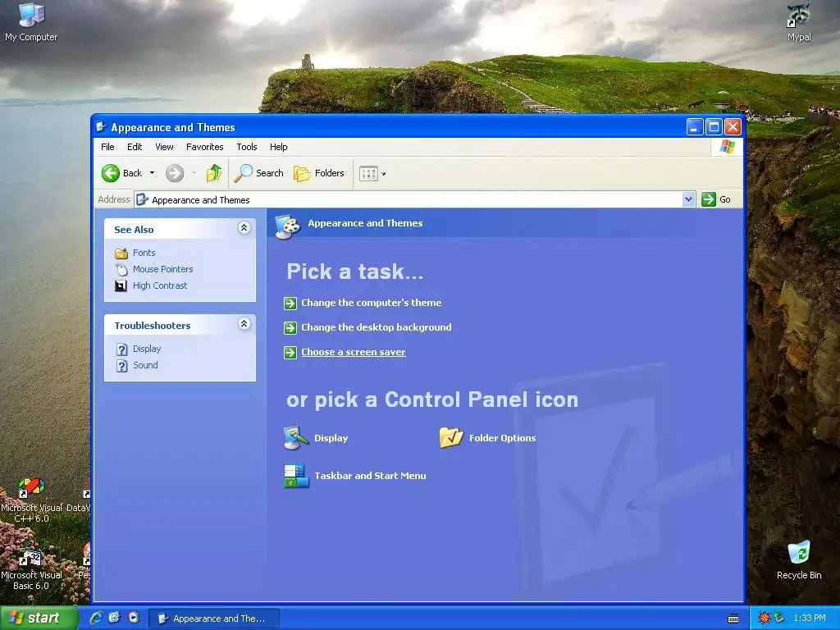840x630 pixels.
Task: Open the Help menu
Action: [x=278, y=147]
